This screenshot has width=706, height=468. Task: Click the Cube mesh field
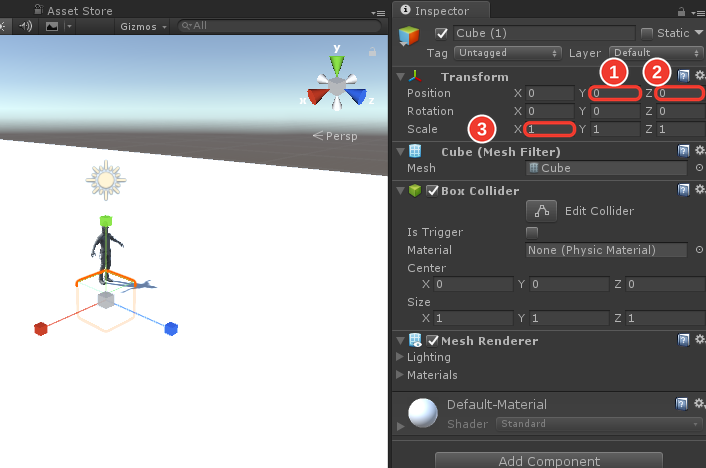click(606, 168)
